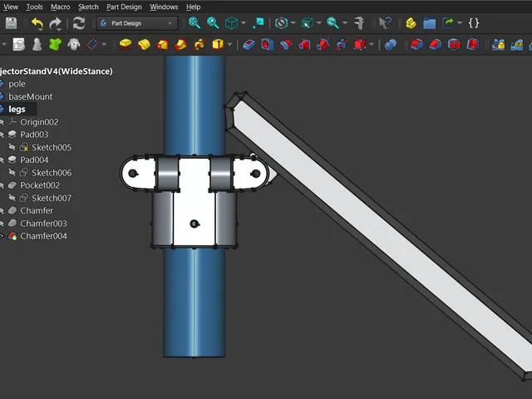Select the Revolution tool
Screen dimensions: 532x399
pyautogui.click(x=144, y=44)
